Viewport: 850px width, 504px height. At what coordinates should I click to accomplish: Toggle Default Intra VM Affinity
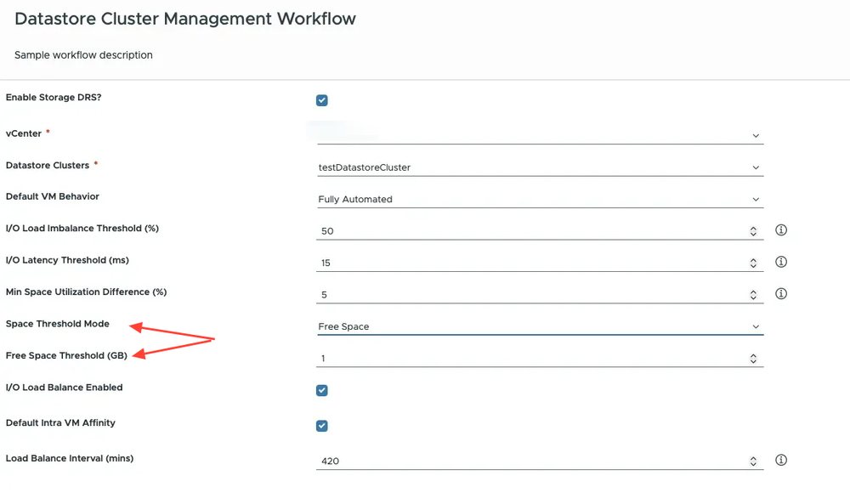point(322,426)
